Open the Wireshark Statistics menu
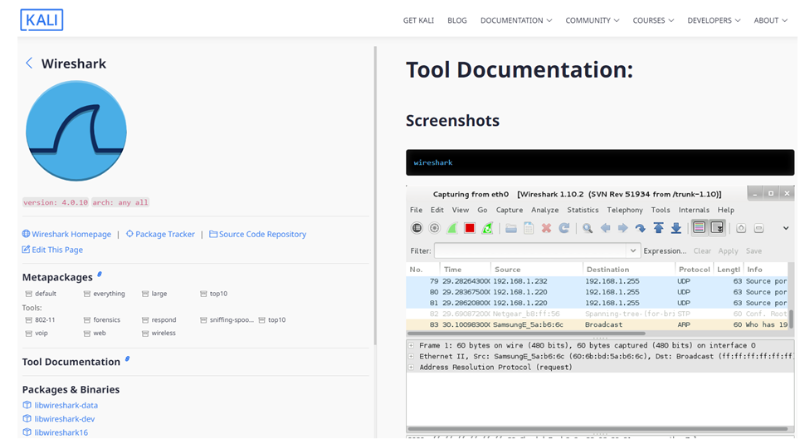The height and width of the screenshot is (446, 807). pos(583,210)
